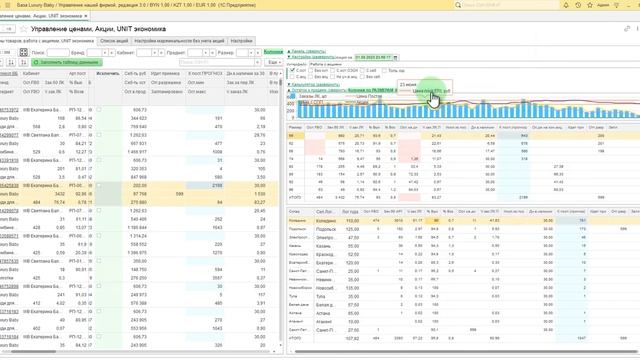Viewport: 640px width, 360px height.
Task: Uncheck the С ост checkbox
Action: tap(292, 70)
